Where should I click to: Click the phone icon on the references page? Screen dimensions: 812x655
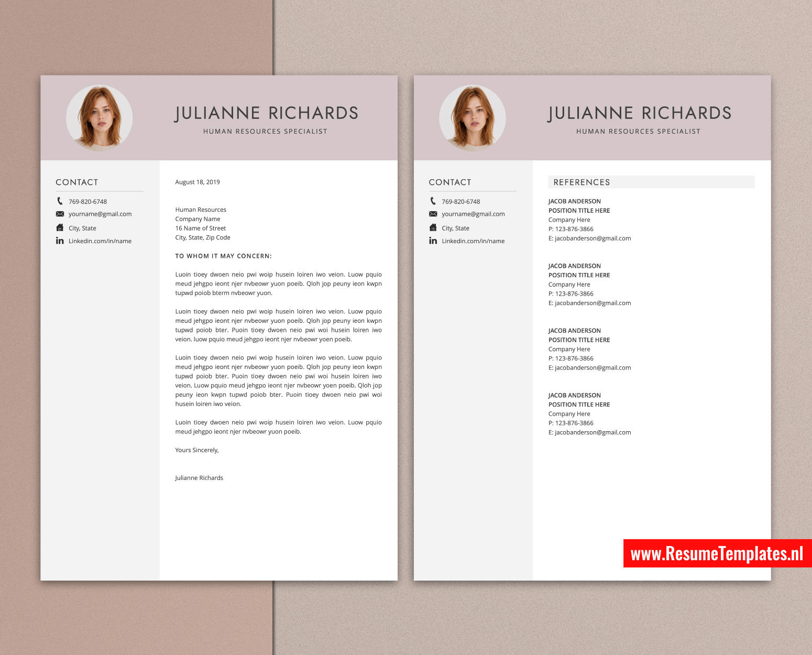(433, 201)
